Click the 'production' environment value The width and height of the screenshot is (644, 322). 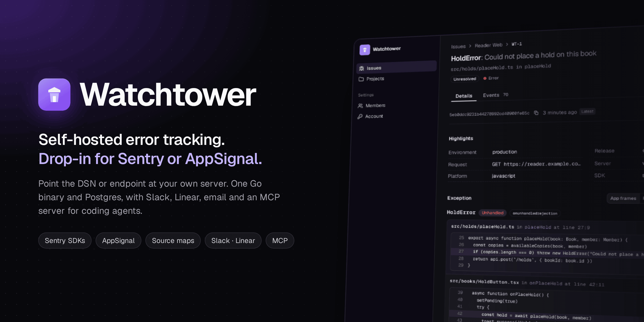tap(505, 152)
